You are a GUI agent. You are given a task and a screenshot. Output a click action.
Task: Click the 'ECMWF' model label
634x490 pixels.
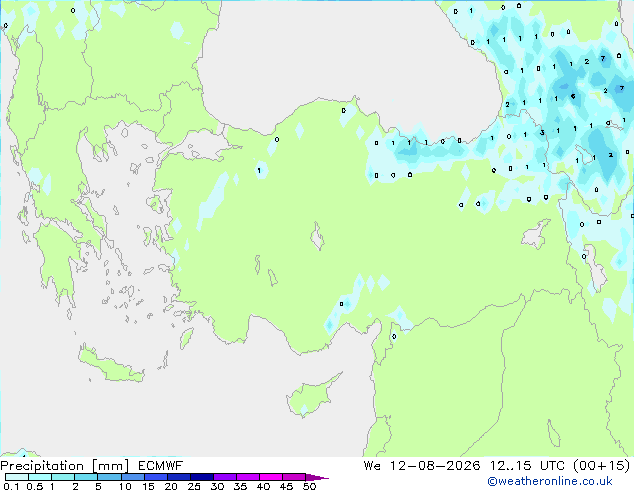161,466
